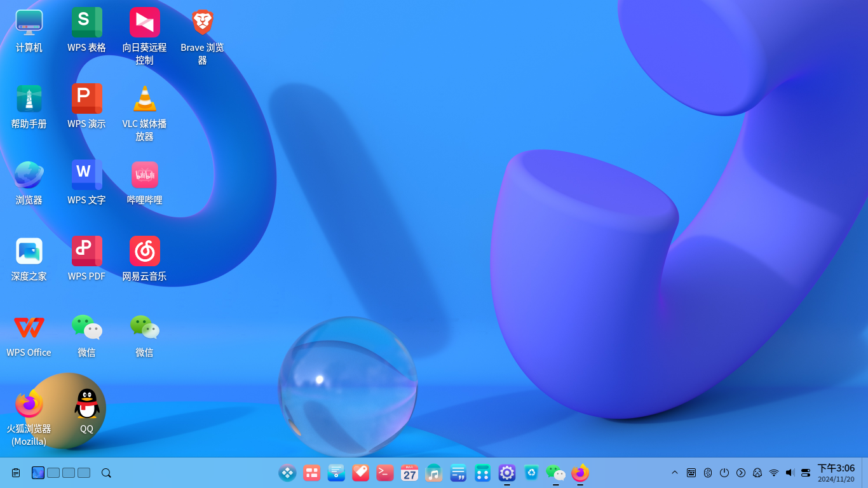This screenshot has height=488, width=868.
Task: Open the search magnifier in the dock
Action: (x=106, y=473)
